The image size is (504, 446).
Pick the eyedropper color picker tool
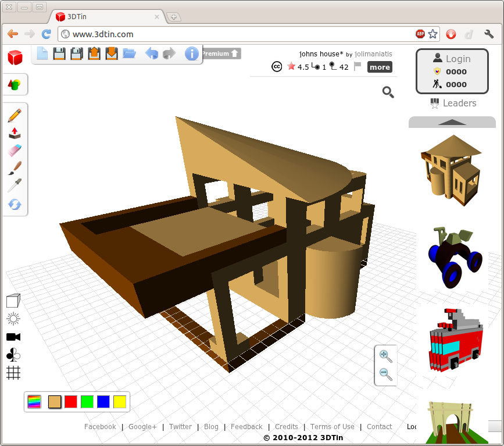15,185
